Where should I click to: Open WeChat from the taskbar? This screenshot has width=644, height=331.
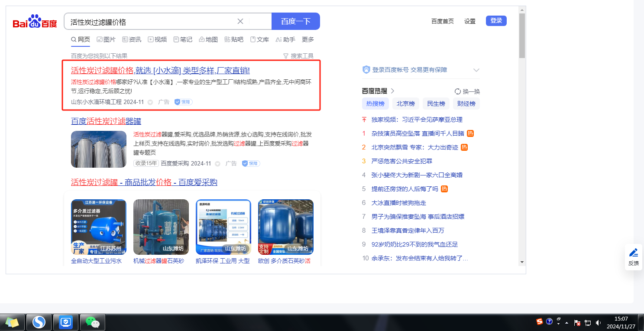(92, 322)
